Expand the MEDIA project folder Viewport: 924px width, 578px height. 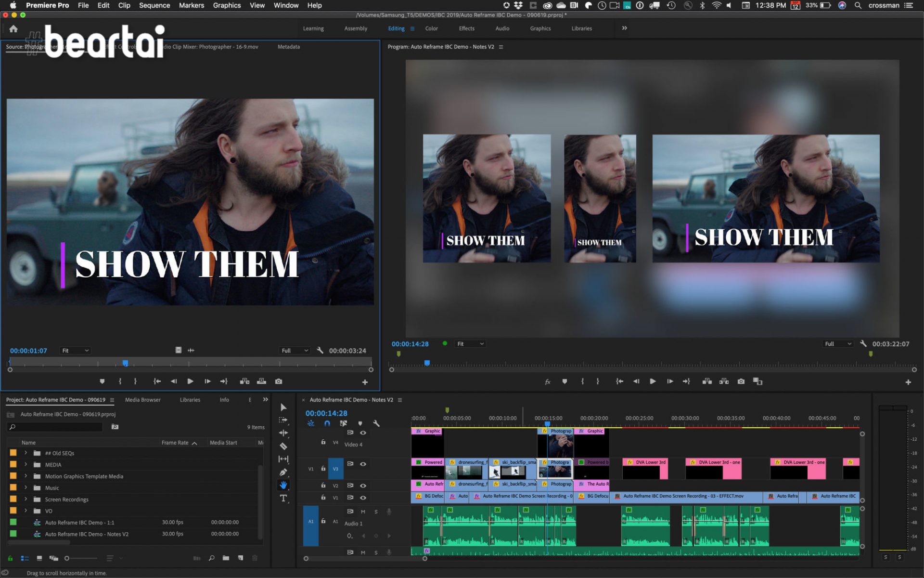(25, 464)
